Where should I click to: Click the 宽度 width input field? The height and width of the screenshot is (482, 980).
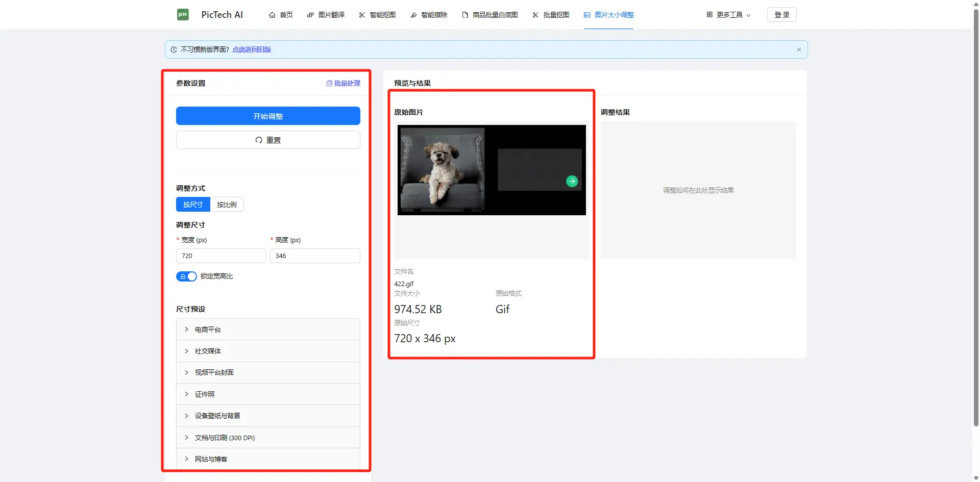click(220, 256)
